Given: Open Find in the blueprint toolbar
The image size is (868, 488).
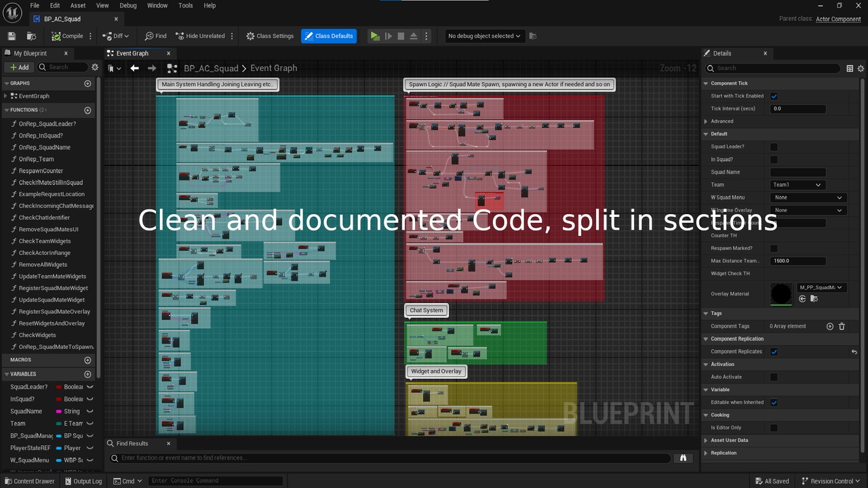Looking at the screenshot, I should tap(155, 36).
